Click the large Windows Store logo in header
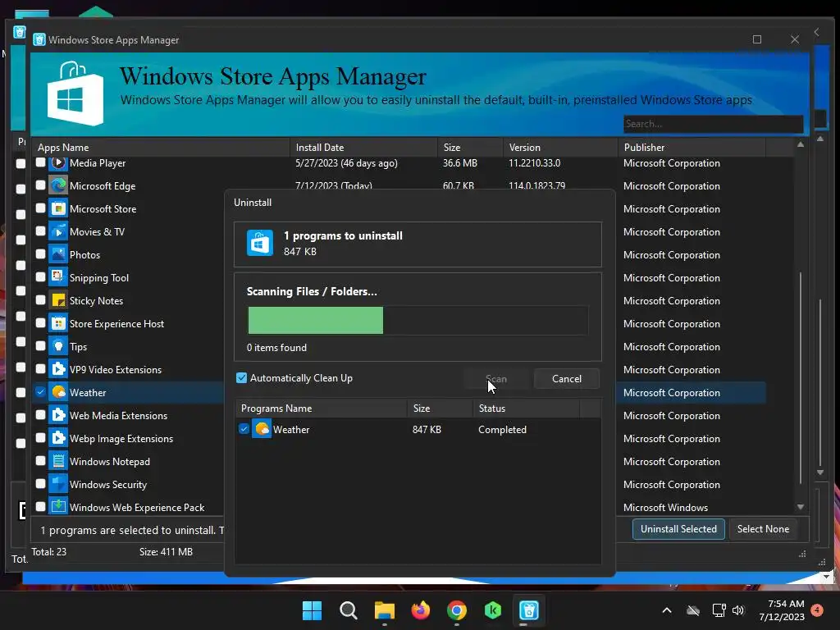This screenshot has width=840, height=630. 75,94
